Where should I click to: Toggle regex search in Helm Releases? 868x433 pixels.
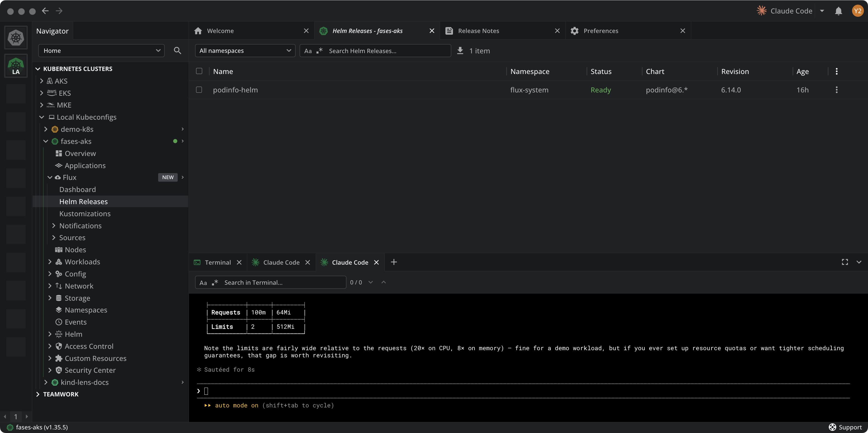pyautogui.click(x=319, y=51)
